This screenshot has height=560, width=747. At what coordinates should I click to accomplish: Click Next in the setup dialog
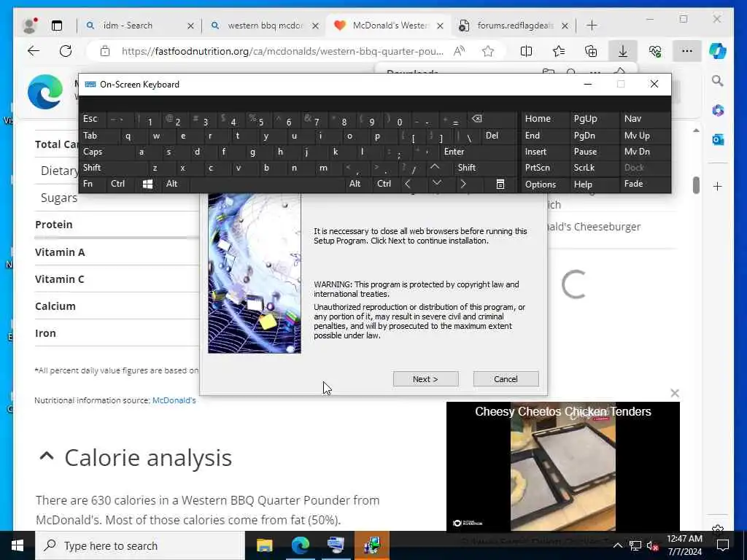[x=425, y=379]
